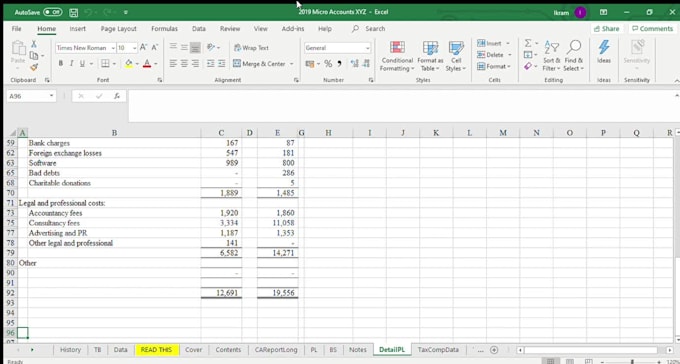Toggle Align Right
This screenshot has height=364, width=680.
(x=196, y=64)
